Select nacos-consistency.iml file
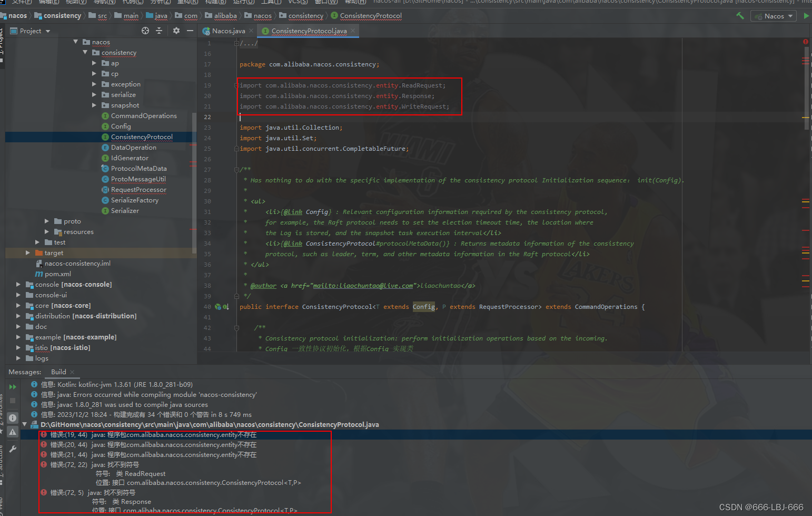The height and width of the screenshot is (516, 812). pos(77,264)
